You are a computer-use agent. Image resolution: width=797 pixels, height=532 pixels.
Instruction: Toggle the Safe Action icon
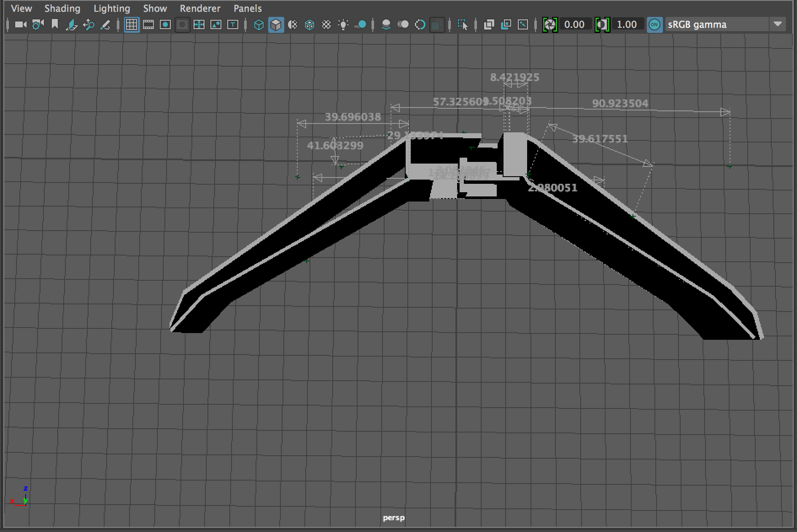[x=216, y=25]
